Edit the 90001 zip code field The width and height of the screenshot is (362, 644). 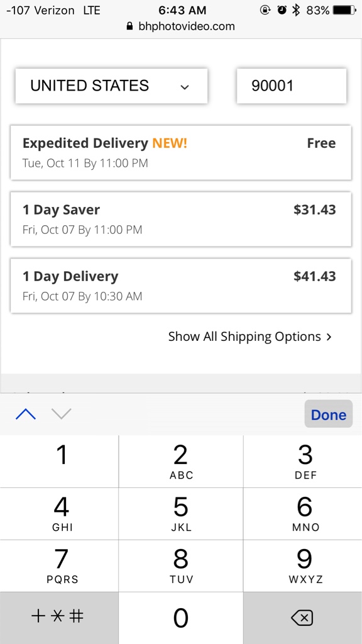pos(292,86)
